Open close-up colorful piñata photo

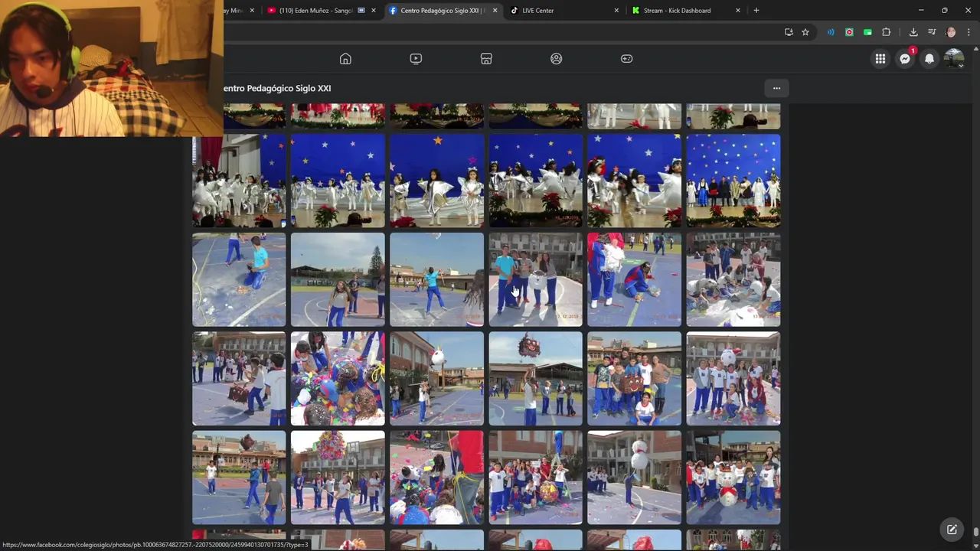point(338,378)
